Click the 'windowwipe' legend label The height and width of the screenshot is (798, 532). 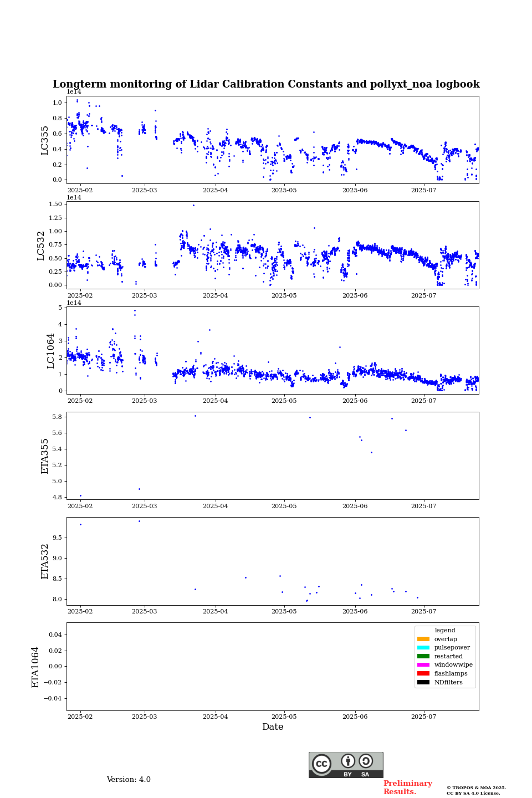coord(453,665)
